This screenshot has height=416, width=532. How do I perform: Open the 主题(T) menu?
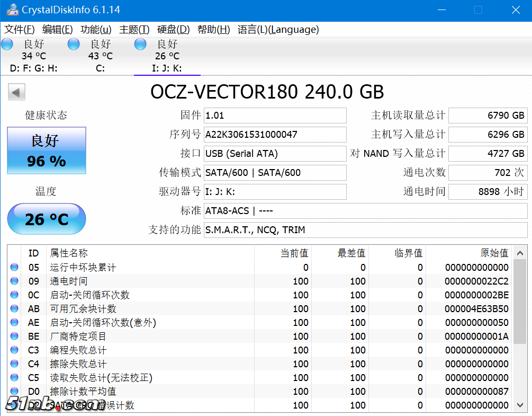click(134, 30)
